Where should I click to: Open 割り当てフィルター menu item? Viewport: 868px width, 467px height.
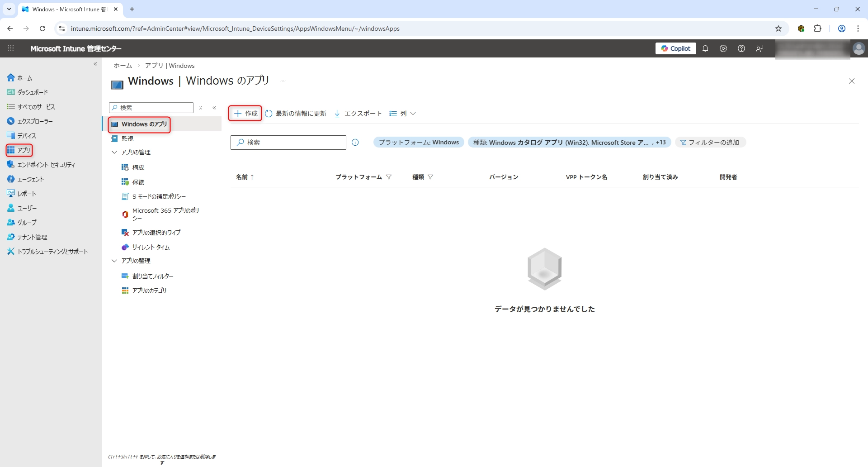pos(152,276)
